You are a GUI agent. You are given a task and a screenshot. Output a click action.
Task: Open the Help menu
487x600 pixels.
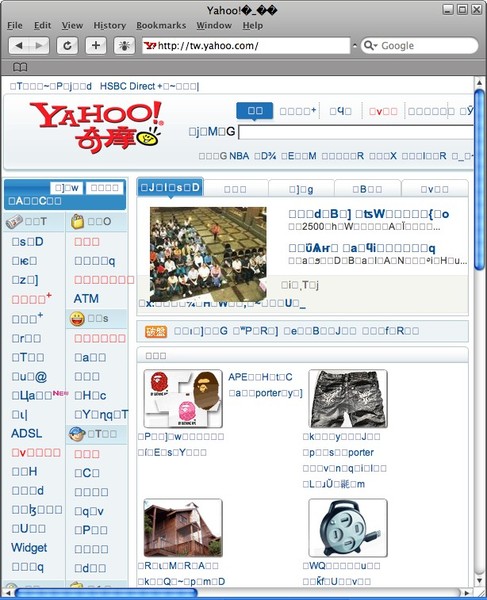(252, 26)
